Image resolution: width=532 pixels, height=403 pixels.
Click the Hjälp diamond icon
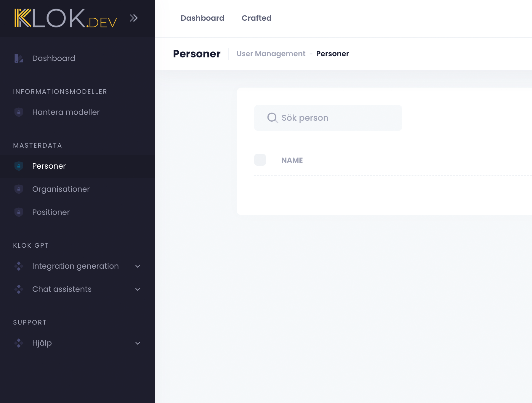pos(19,343)
